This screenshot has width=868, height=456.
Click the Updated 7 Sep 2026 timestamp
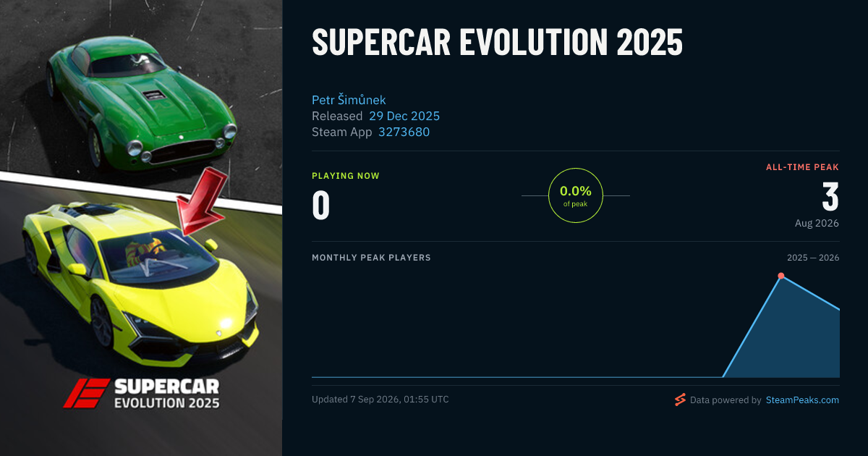tap(380, 400)
